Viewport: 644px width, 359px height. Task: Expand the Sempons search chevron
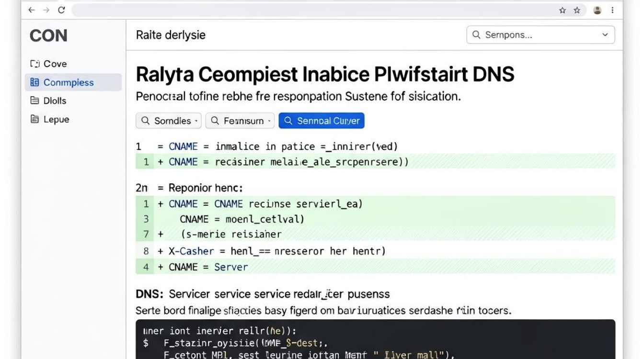coord(605,35)
